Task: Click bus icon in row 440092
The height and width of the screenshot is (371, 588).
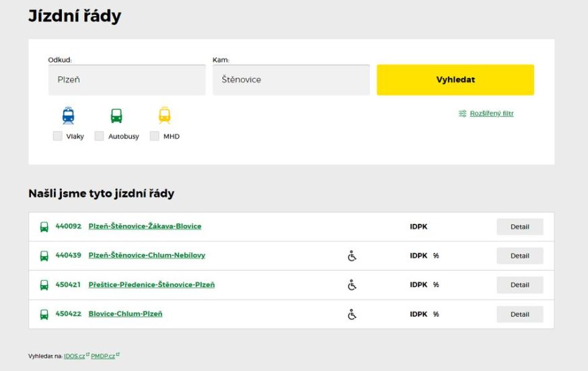Action: coord(44,226)
